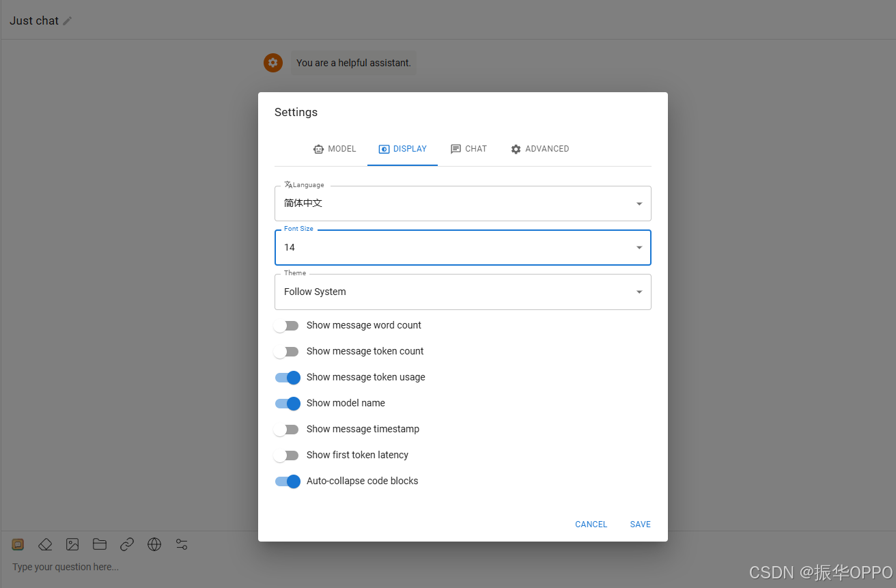
Task: Click the attach file folder icon
Action: click(100, 544)
